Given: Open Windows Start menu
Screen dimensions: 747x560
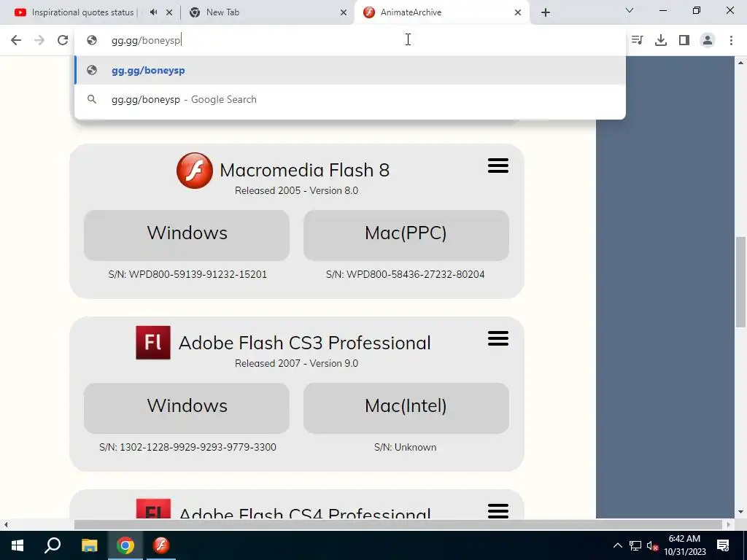Looking at the screenshot, I should click(18, 545).
